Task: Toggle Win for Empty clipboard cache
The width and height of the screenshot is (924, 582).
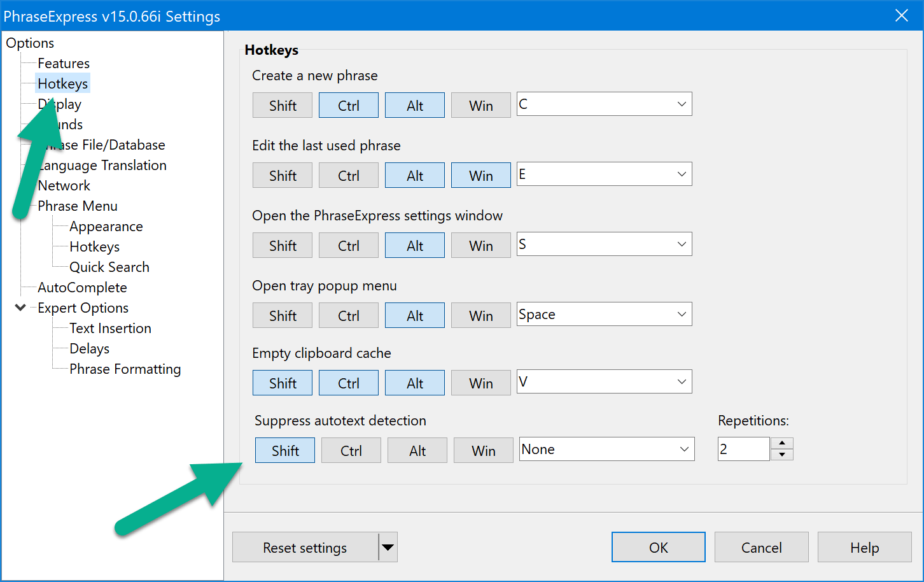Action: (x=481, y=383)
